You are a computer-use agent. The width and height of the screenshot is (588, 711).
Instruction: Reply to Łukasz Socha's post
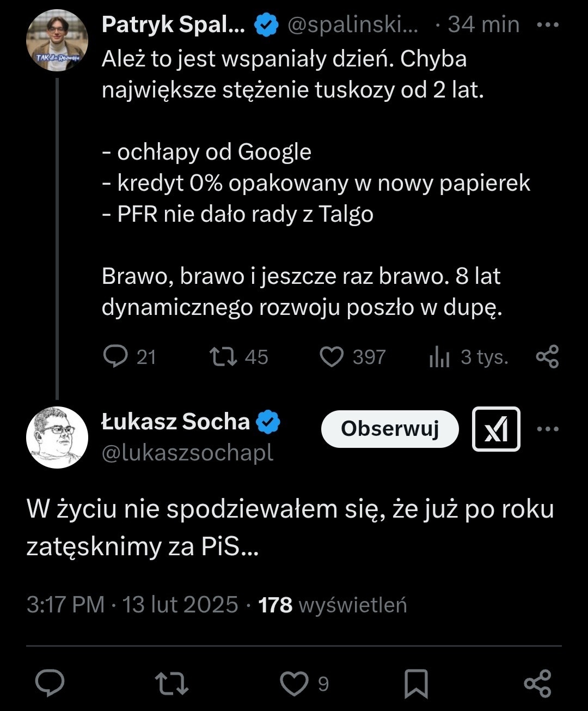coord(50,683)
